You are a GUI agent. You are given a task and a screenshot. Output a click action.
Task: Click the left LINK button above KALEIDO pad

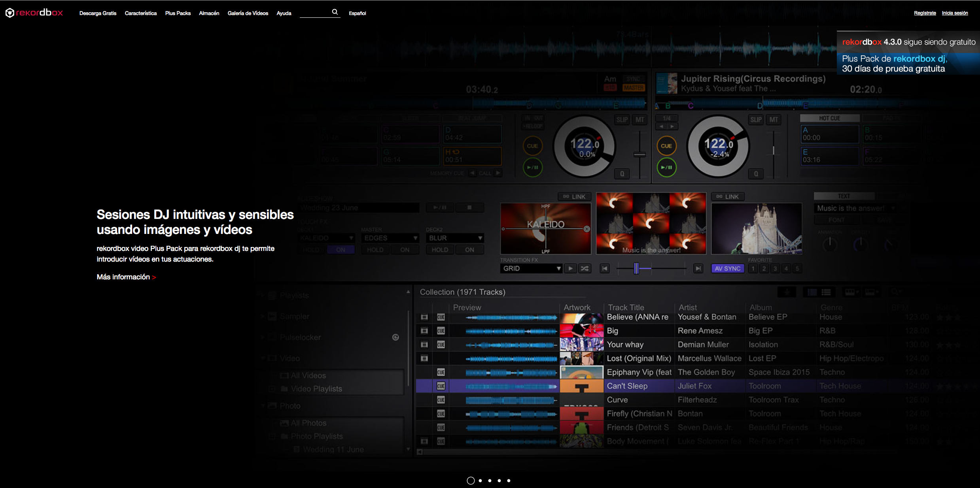pos(574,196)
